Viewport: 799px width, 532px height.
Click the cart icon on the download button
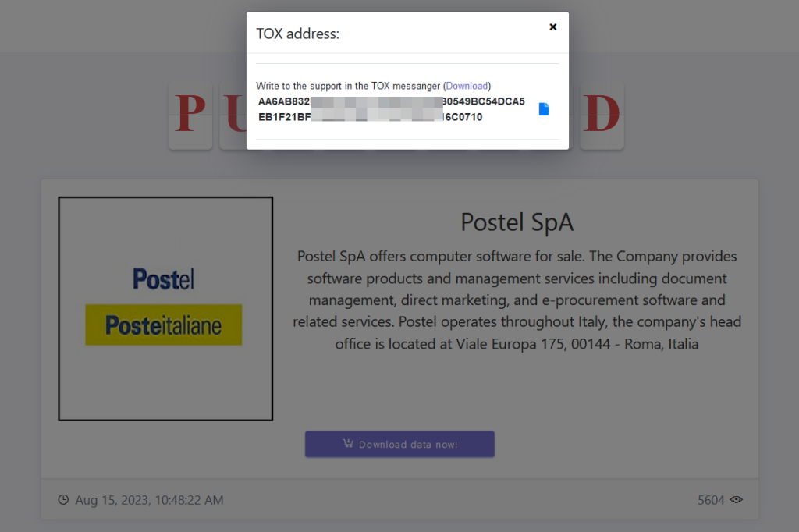coord(348,443)
